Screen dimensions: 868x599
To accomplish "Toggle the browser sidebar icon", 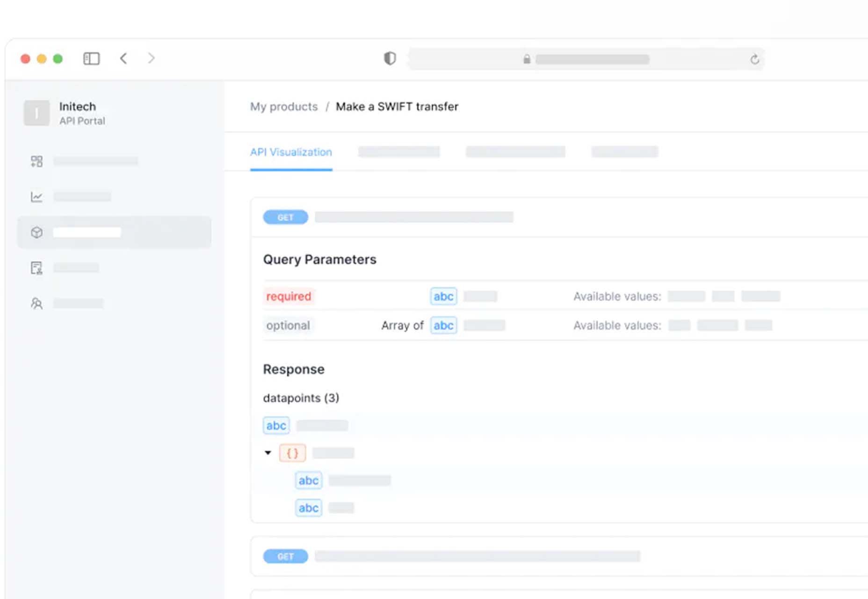I will pyautogui.click(x=91, y=58).
